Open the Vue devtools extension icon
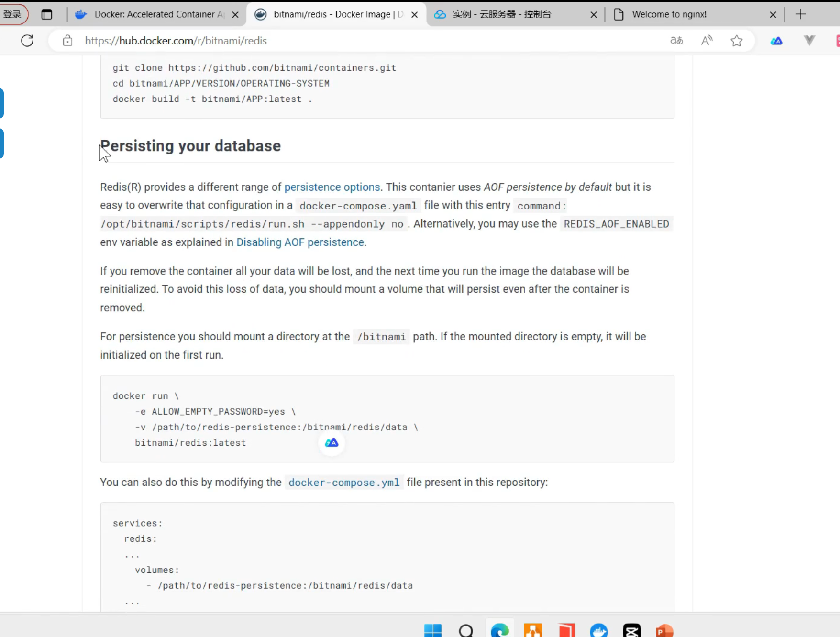Viewport: 840px width, 637px height. point(809,41)
